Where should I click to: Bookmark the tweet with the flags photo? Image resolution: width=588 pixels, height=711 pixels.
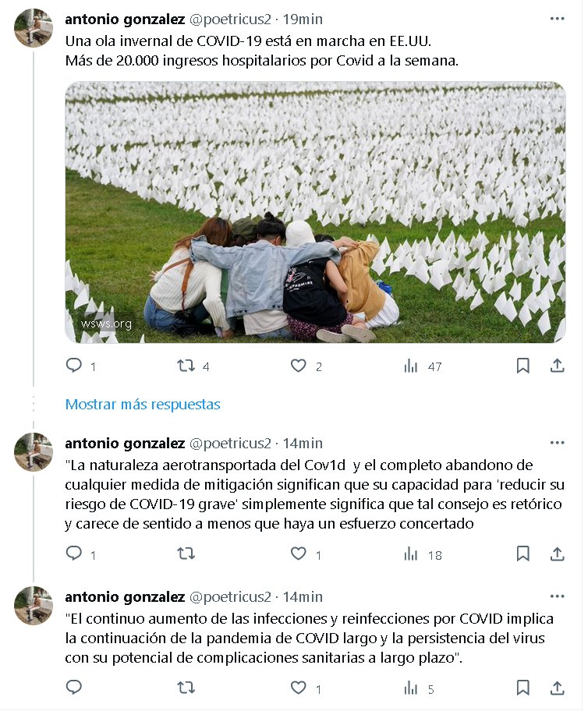(x=523, y=366)
